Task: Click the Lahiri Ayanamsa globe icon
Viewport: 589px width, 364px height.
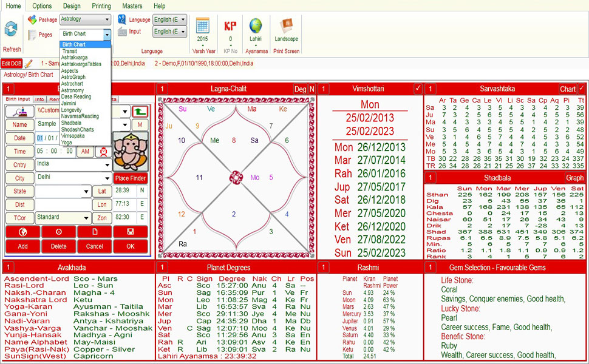Action: point(256,25)
